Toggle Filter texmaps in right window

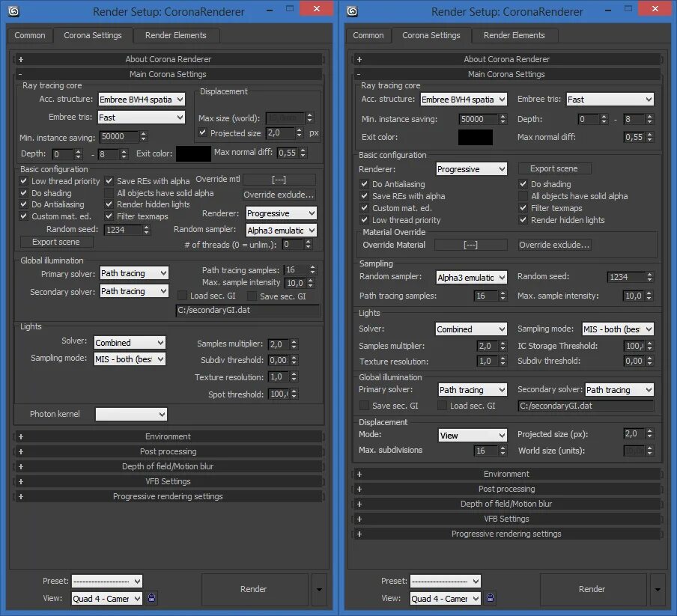(x=523, y=208)
